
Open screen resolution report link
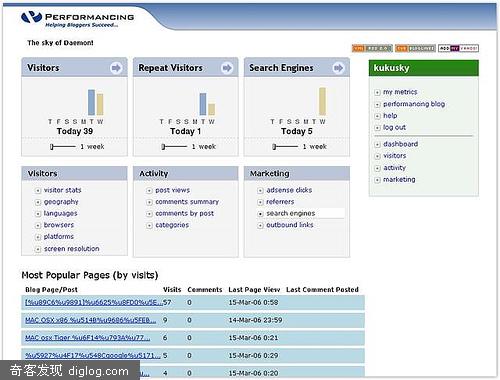tap(72, 249)
